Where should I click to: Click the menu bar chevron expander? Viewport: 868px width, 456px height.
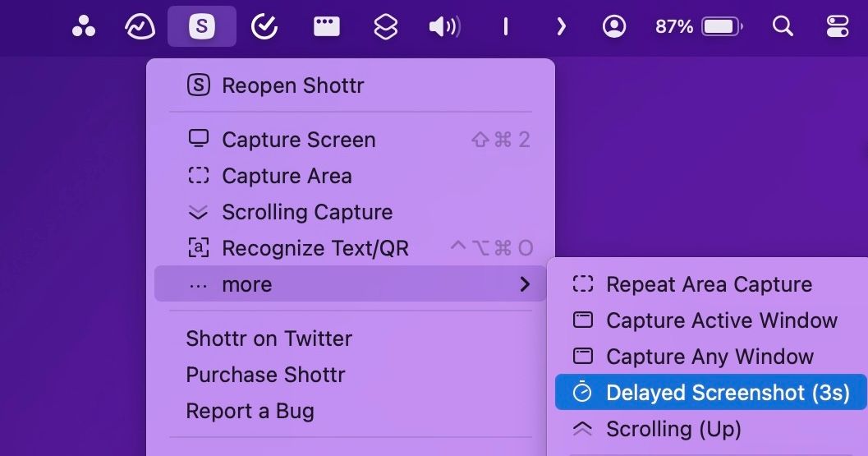[561, 27]
